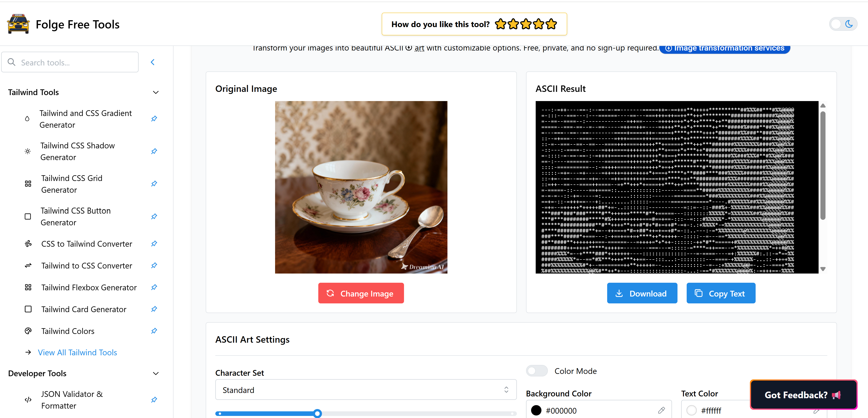Click the megaphone icon in Got Feedback
Screen dimensions: 868x418
point(836,395)
